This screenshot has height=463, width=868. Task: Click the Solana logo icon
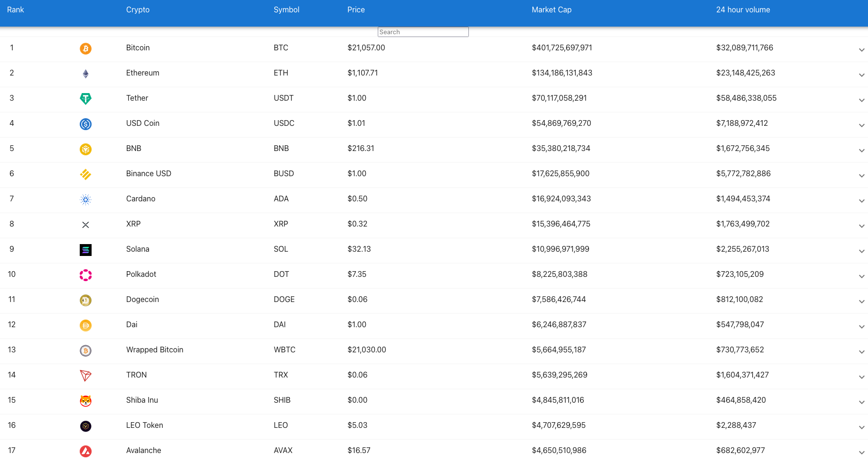tap(85, 250)
